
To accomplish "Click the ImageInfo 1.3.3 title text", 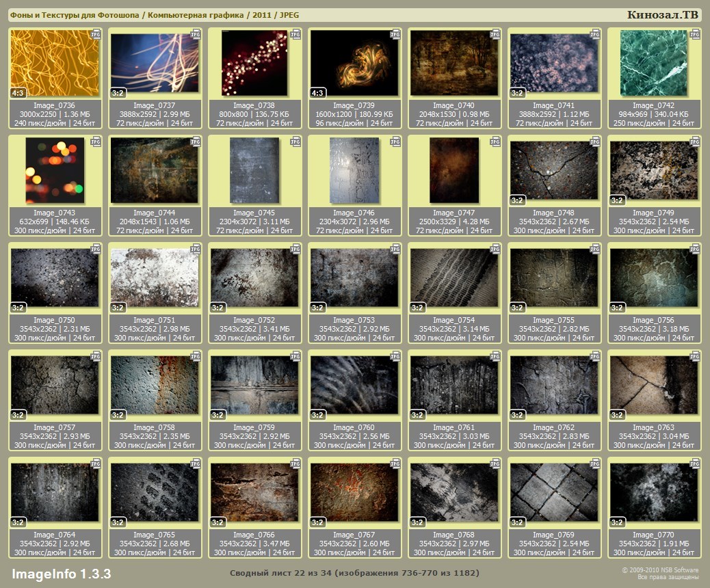I will point(61,573).
